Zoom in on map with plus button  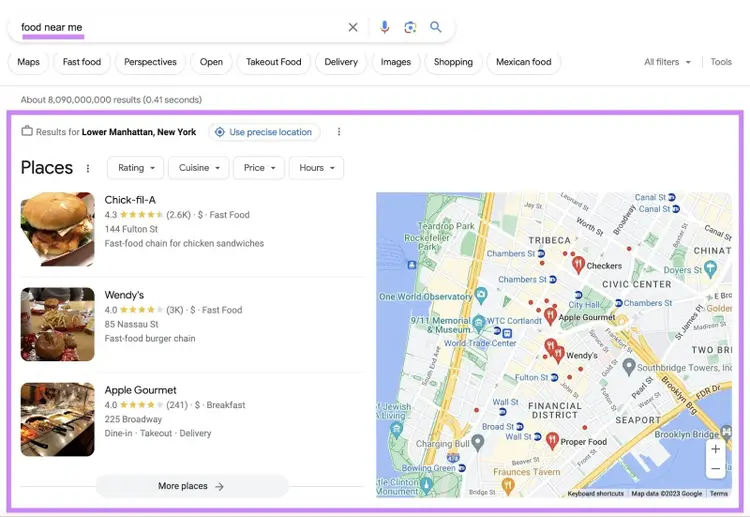(x=716, y=449)
